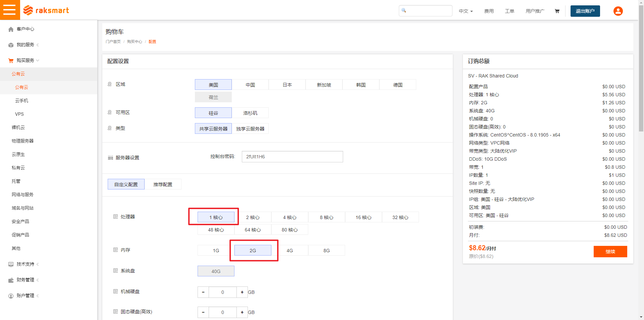
Task: Open the 工单 header menu
Action: coord(509,11)
